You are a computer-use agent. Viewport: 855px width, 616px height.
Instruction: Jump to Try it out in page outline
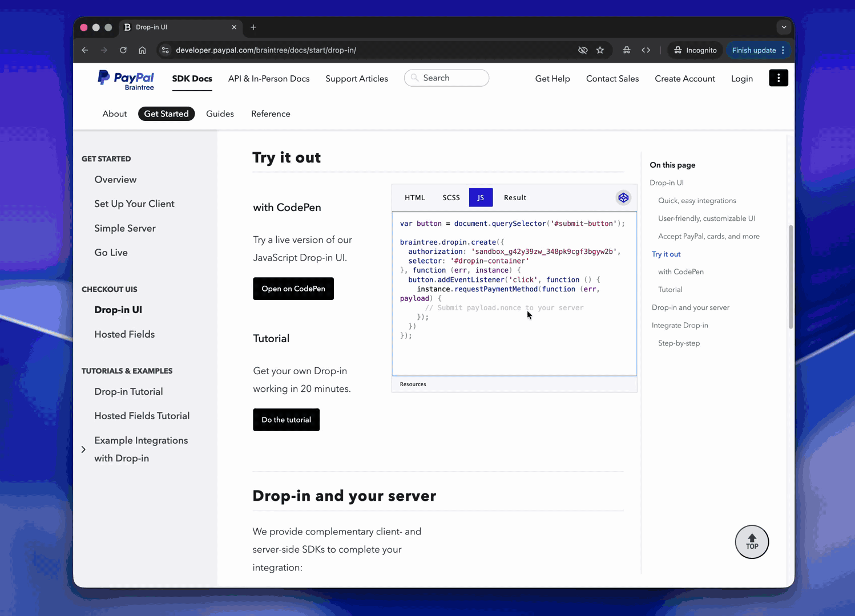coord(666,254)
